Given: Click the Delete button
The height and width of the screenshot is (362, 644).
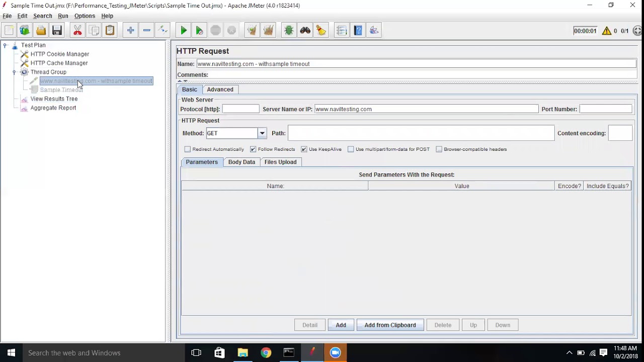Looking at the screenshot, I should click(443, 325).
